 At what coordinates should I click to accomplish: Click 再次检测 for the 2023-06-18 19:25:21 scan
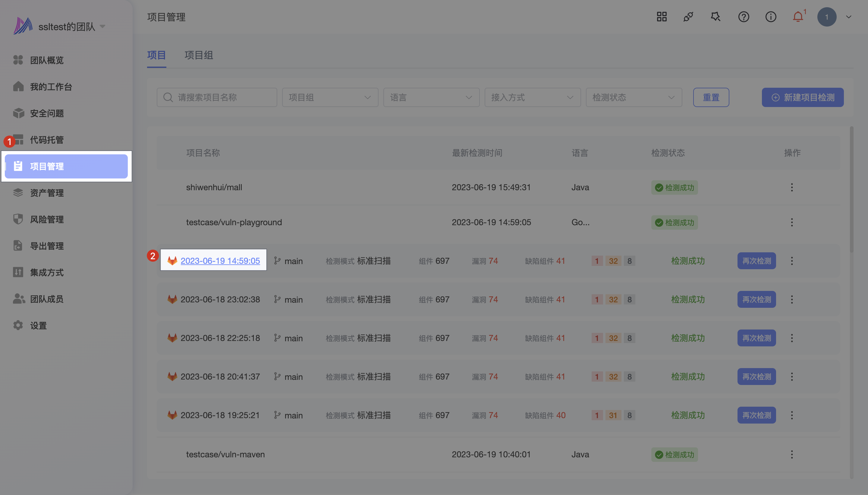756,415
